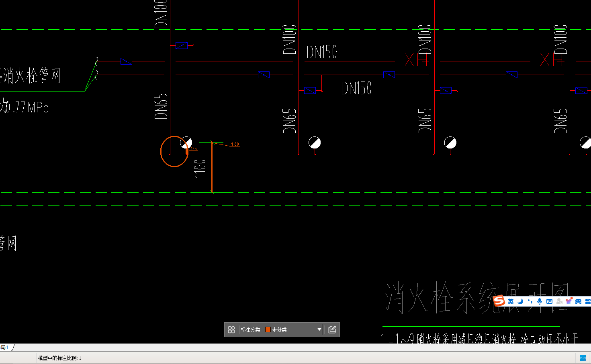Toggle the moon half-width mode icon
The height and width of the screenshot is (364, 591).
[x=520, y=301]
